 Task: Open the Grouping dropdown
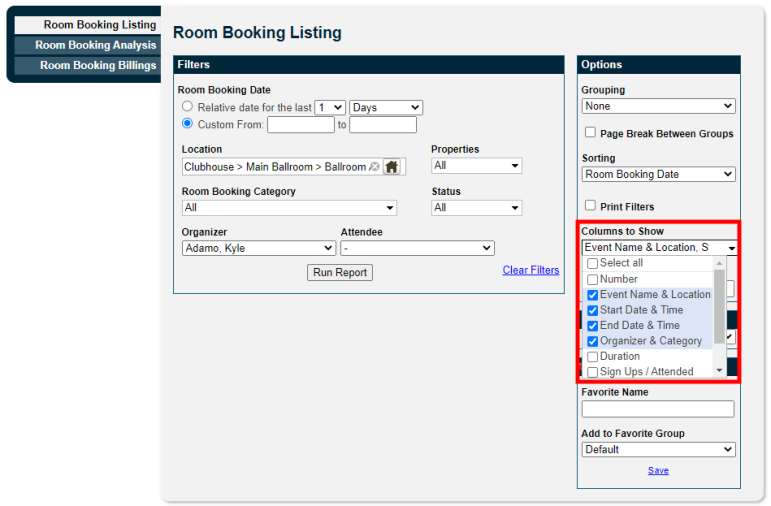(x=658, y=106)
